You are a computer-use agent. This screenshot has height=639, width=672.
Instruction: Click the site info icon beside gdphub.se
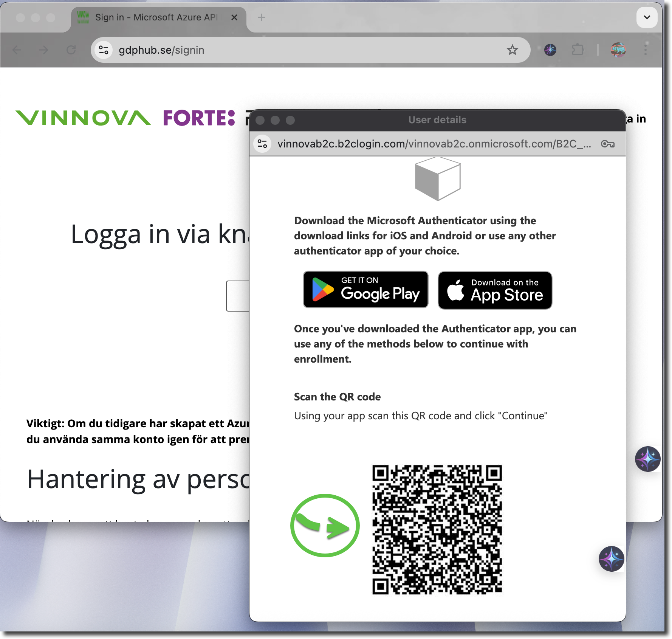pyautogui.click(x=104, y=50)
